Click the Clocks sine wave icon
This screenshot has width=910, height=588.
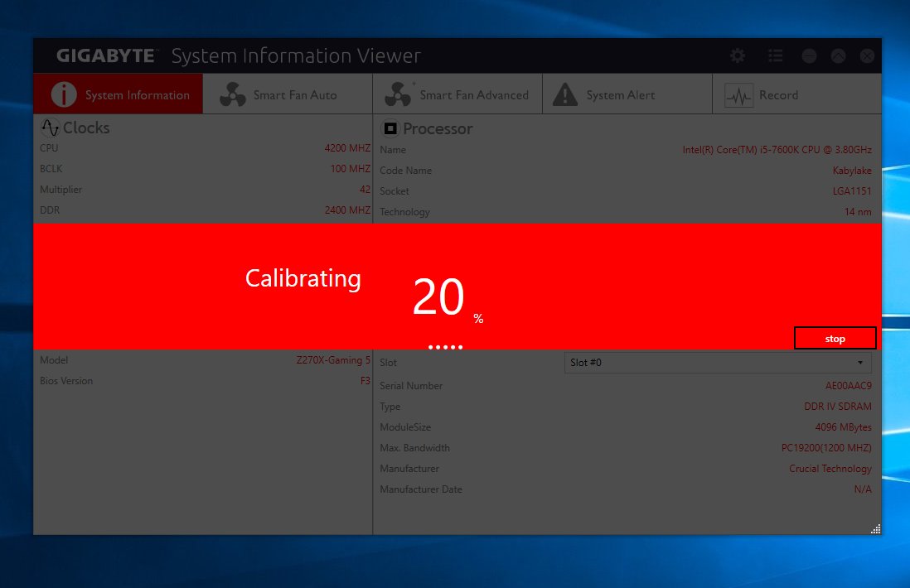50,128
